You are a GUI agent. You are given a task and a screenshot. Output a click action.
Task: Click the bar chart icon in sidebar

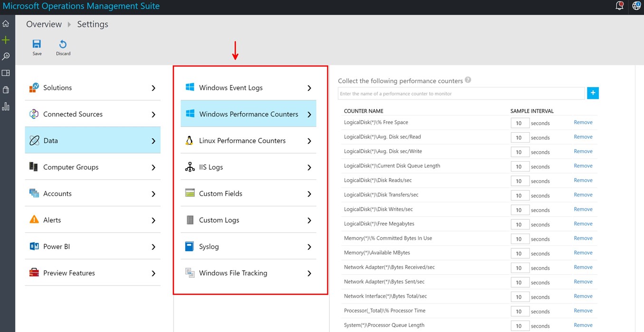[6, 106]
